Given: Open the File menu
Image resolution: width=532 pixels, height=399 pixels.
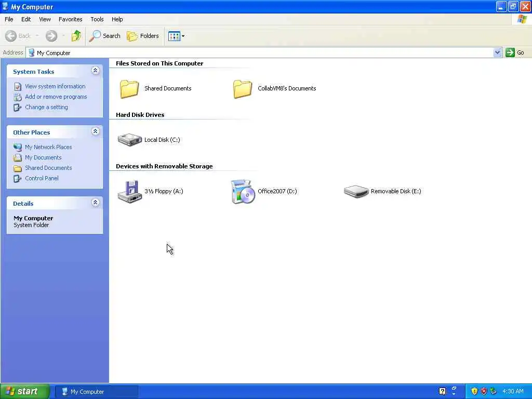Looking at the screenshot, I should (x=9, y=19).
